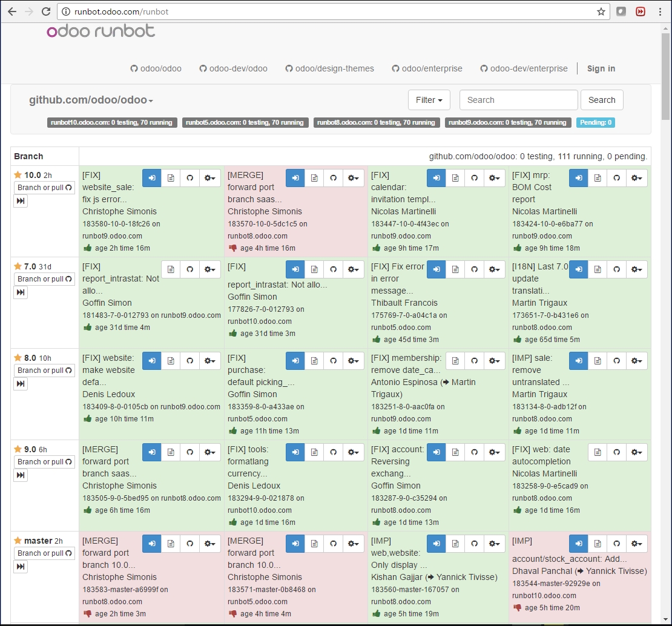The image size is (672, 626).
Task: Click fast-forward icon in 7.0 branch row
Action: (x=21, y=292)
